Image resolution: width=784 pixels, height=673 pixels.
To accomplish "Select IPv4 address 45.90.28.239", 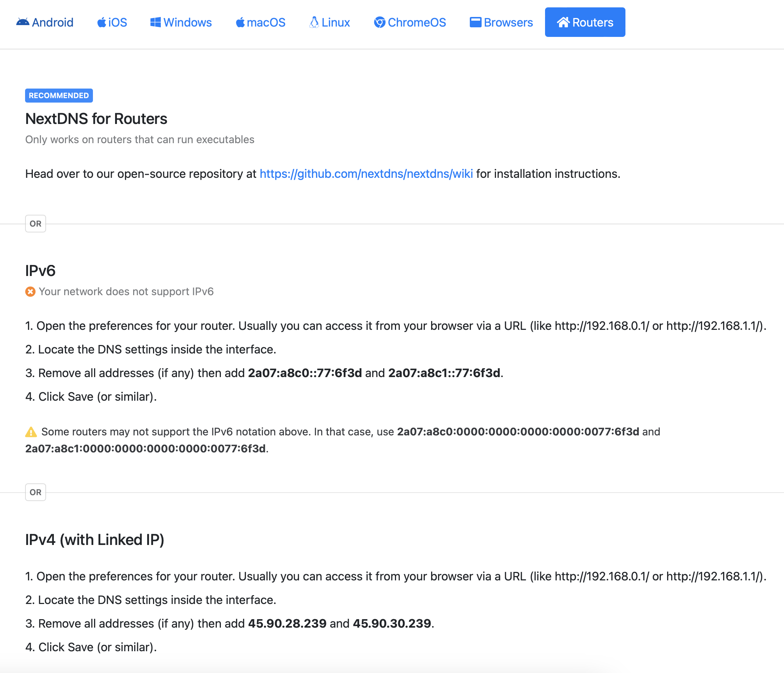I will click(x=287, y=624).
